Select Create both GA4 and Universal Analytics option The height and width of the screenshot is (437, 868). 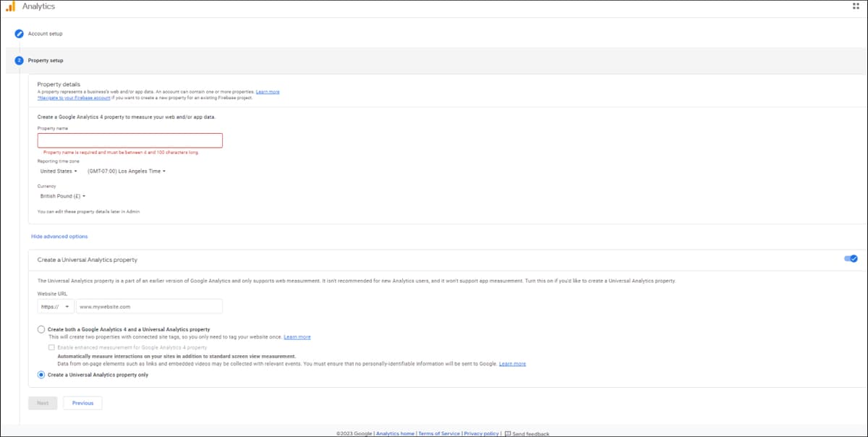[x=41, y=329]
